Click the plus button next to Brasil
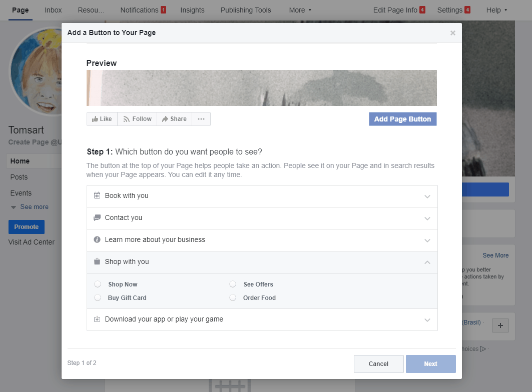Image resolution: width=532 pixels, height=392 pixels. [x=500, y=325]
